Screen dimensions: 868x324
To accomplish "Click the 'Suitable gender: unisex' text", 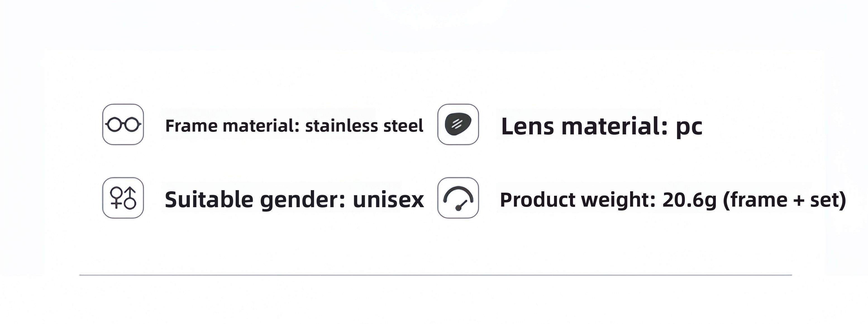I will tap(294, 200).
